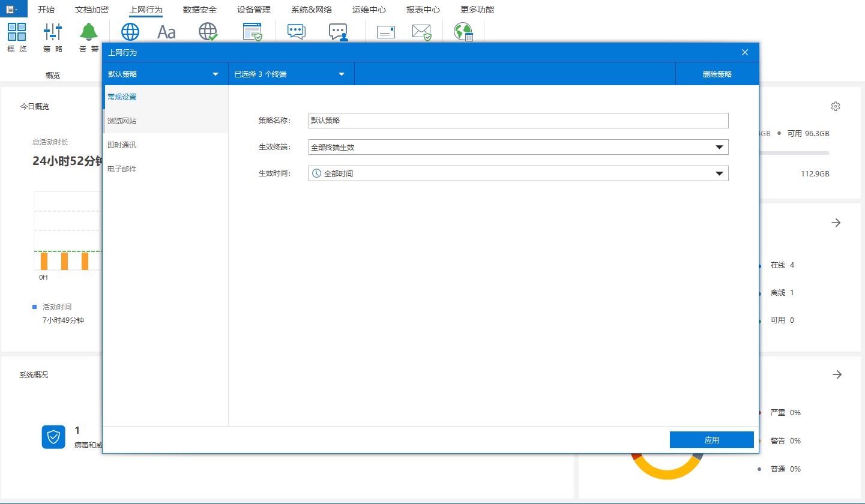The image size is (865, 504).
Task: Close the 上网行为 dialog
Action: pyautogui.click(x=745, y=52)
